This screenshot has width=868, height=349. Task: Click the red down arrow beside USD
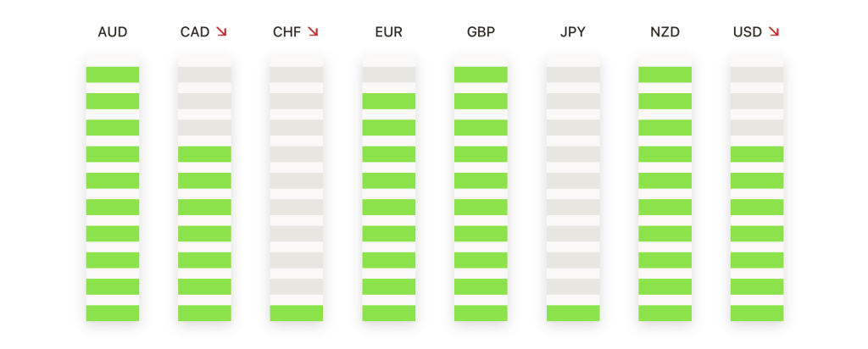click(x=773, y=32)
